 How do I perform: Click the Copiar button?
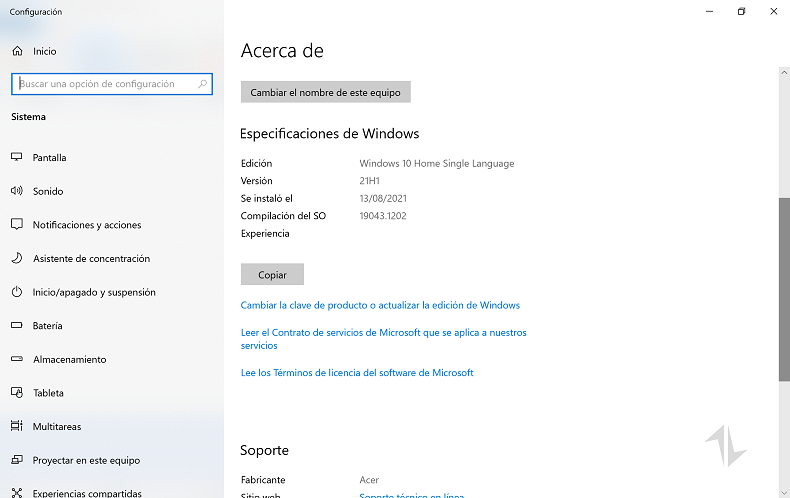pyautogui.click(x=272, y=275)
